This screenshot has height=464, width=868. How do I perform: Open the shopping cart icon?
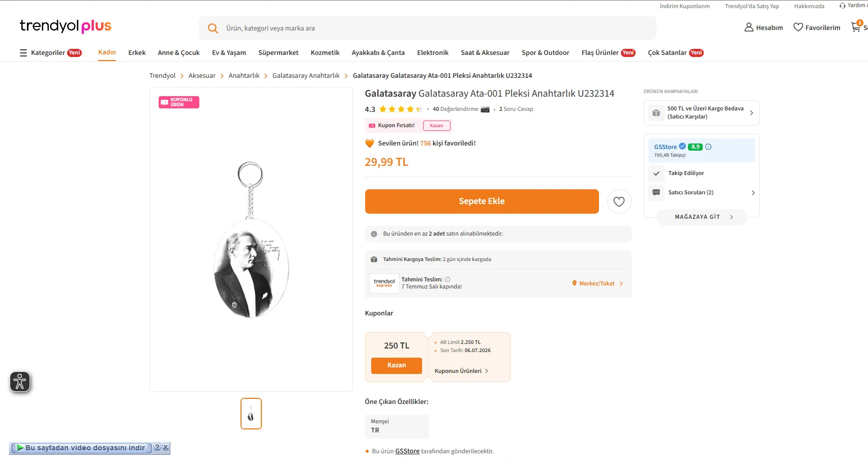click(x=856, y=27)
